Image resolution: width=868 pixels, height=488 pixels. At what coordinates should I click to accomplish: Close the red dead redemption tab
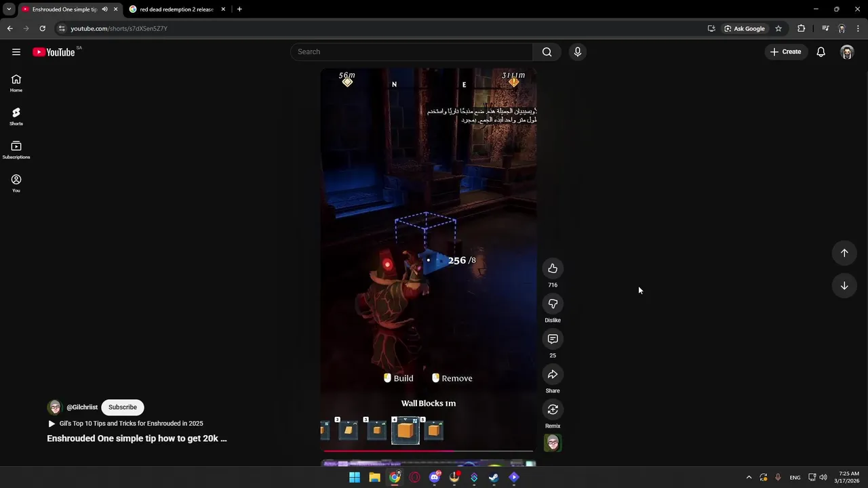pyautogui.click(x=223, y=9)
